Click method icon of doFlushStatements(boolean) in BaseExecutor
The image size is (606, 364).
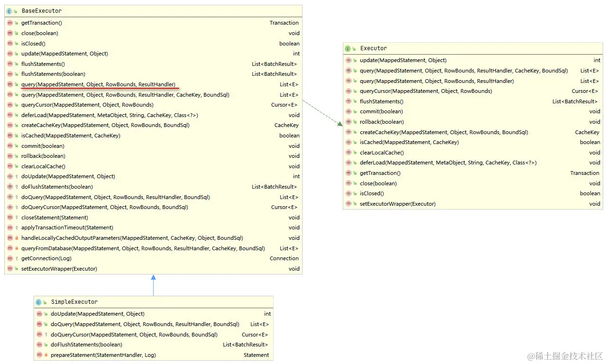[10, 187]
